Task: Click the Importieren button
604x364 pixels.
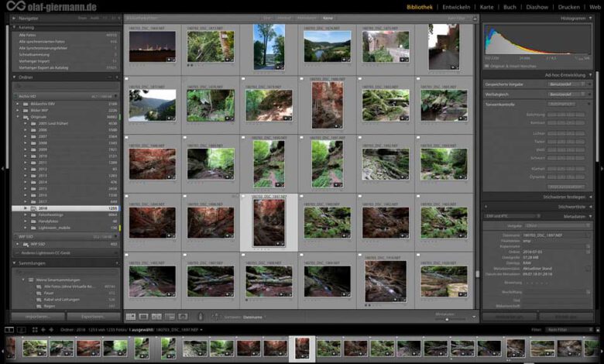Action: click(x=37, y=316)
